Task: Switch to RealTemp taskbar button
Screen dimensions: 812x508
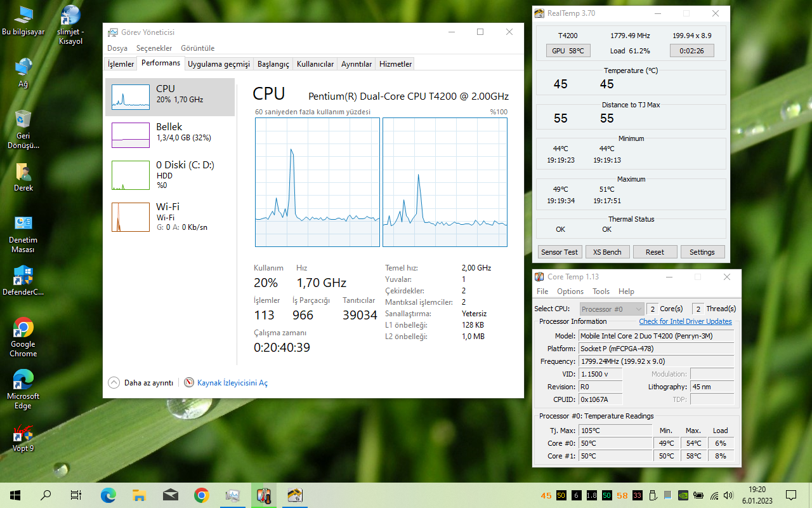Action: click(294, 495)
